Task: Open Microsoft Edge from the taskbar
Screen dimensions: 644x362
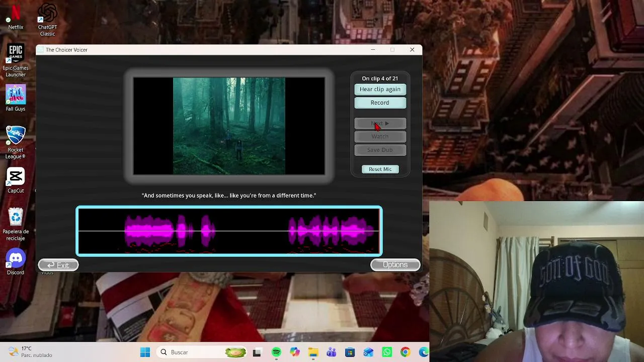Action: click(424, 352)
